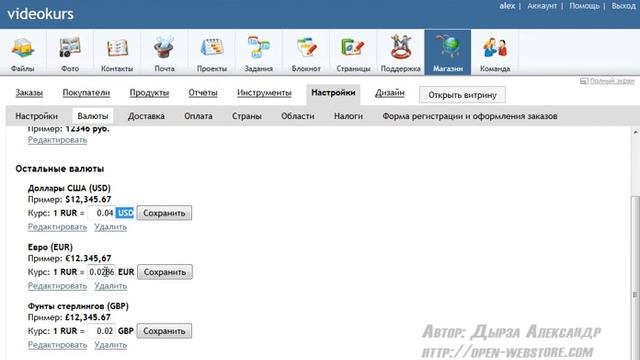Click Удалить link under Фунты стерлингов

[110, 345]
